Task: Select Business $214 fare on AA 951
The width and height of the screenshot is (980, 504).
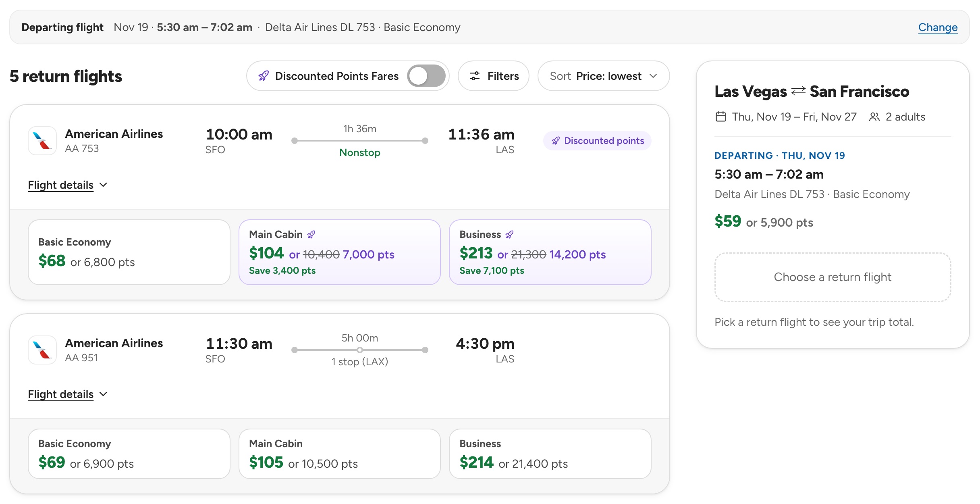Action: click(550, 454)
